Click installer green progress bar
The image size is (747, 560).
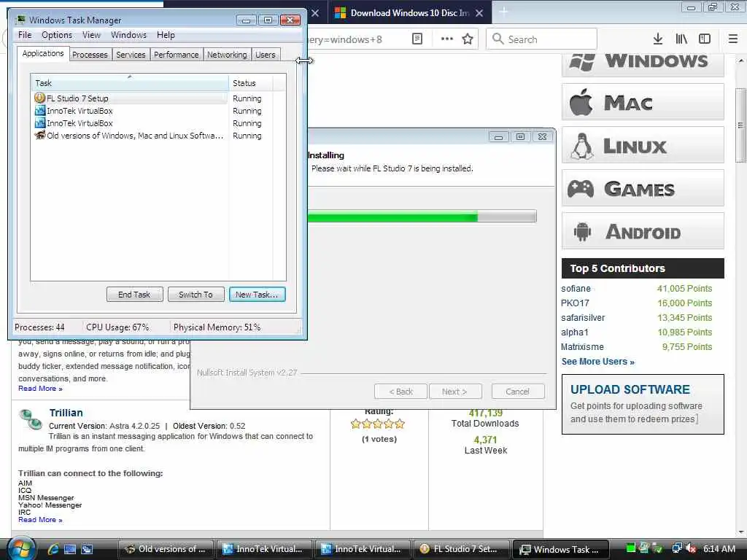coord(422,216)
